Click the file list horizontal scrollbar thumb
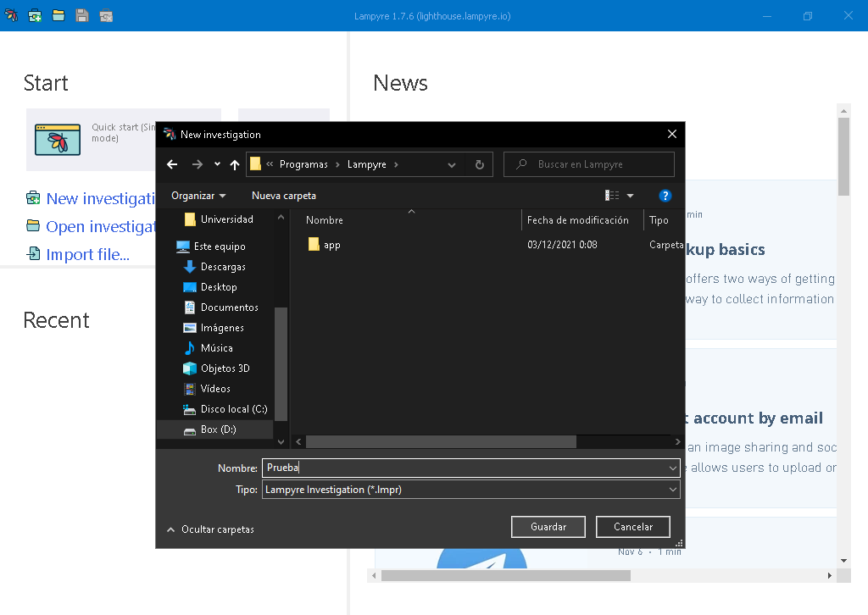The width and height of the screenshot is (868, 615). 441,442
